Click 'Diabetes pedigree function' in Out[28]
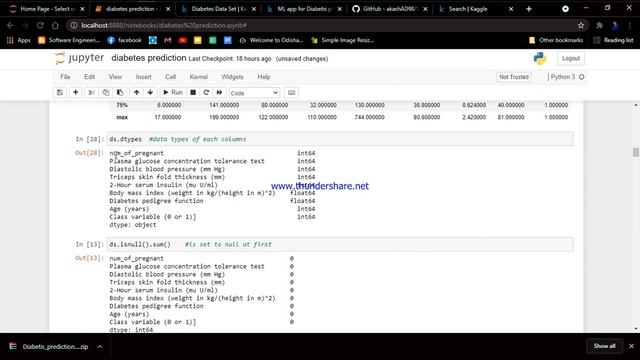This screenshot has height=360, width=640. point(156,201)
